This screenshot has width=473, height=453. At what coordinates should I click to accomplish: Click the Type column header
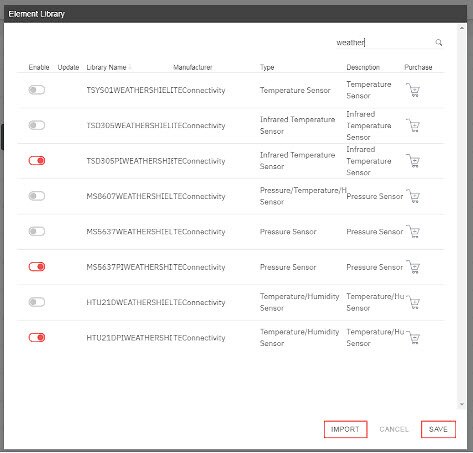[267, 67]
